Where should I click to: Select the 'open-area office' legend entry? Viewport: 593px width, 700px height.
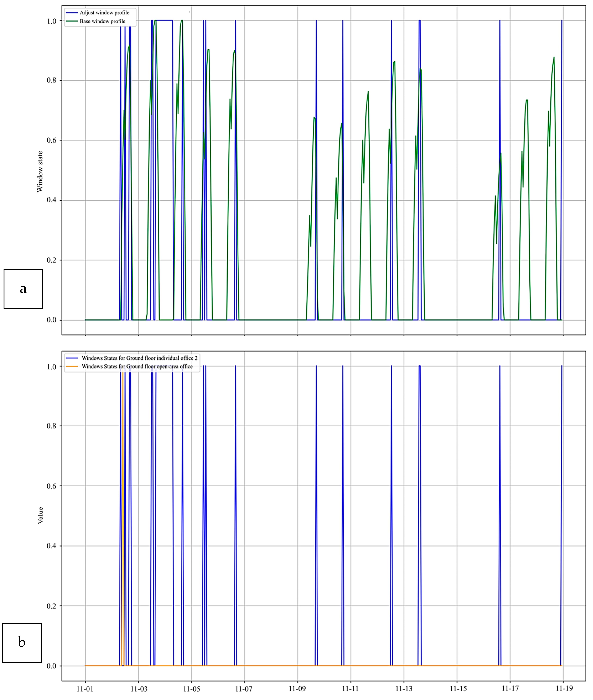(137, 367)
